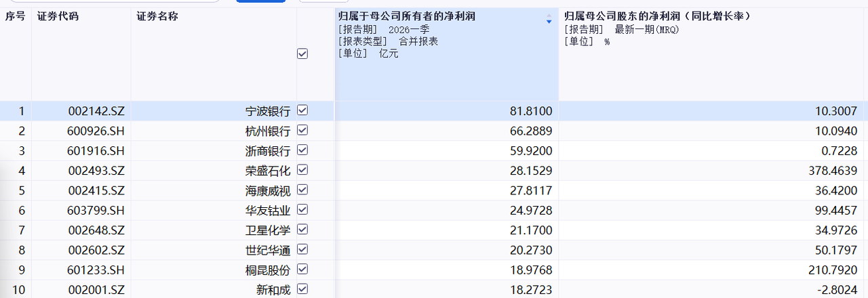Screen dimensions: 868x298
Task: Toggle checkbox for 浙商银行
Action: point(302,150)
